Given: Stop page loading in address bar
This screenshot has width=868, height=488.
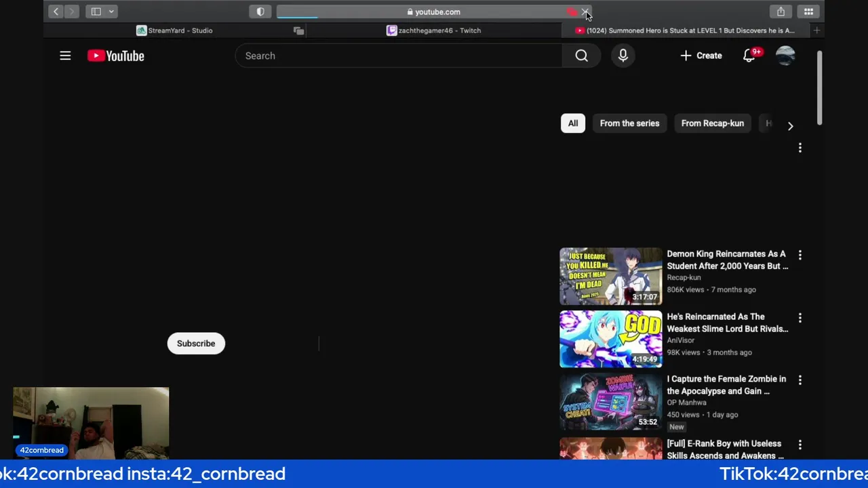Looking at the screenshot, I should click(585, 12).
